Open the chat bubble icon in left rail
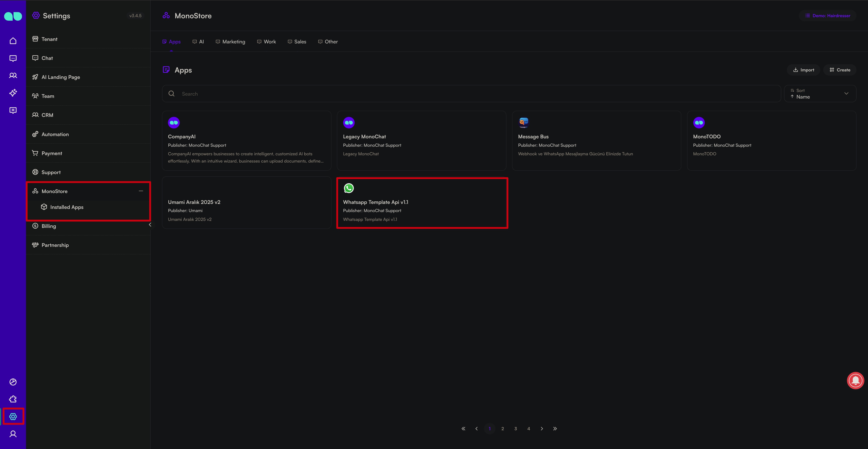 pyautogui.click(x=13, y=58)
